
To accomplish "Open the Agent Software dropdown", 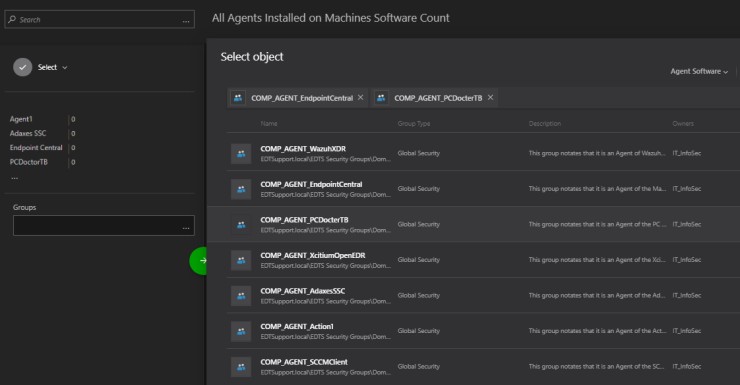I will pos(699,71).
